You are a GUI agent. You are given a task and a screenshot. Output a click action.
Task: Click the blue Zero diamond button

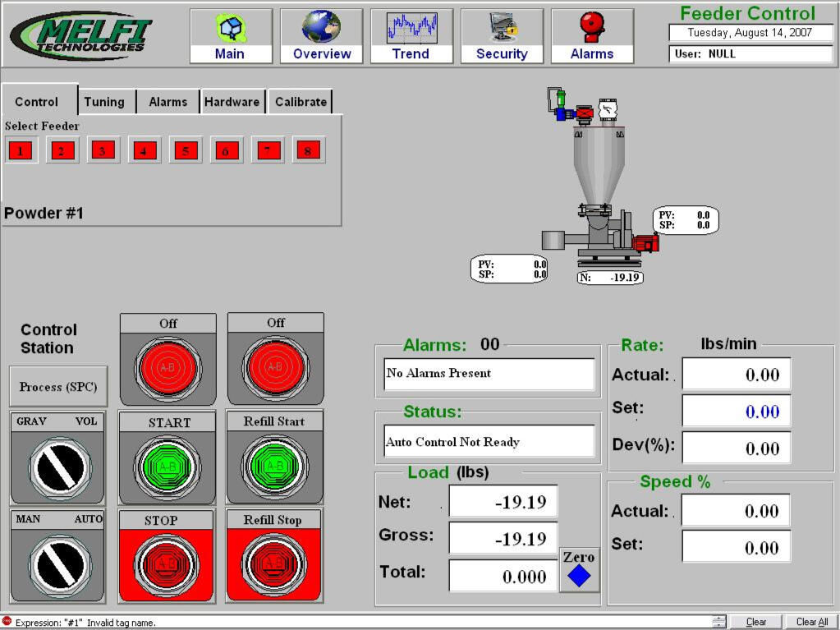579,576
